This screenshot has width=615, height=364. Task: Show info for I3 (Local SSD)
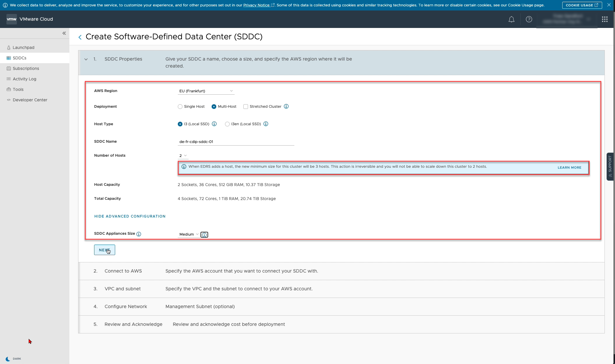214,124
